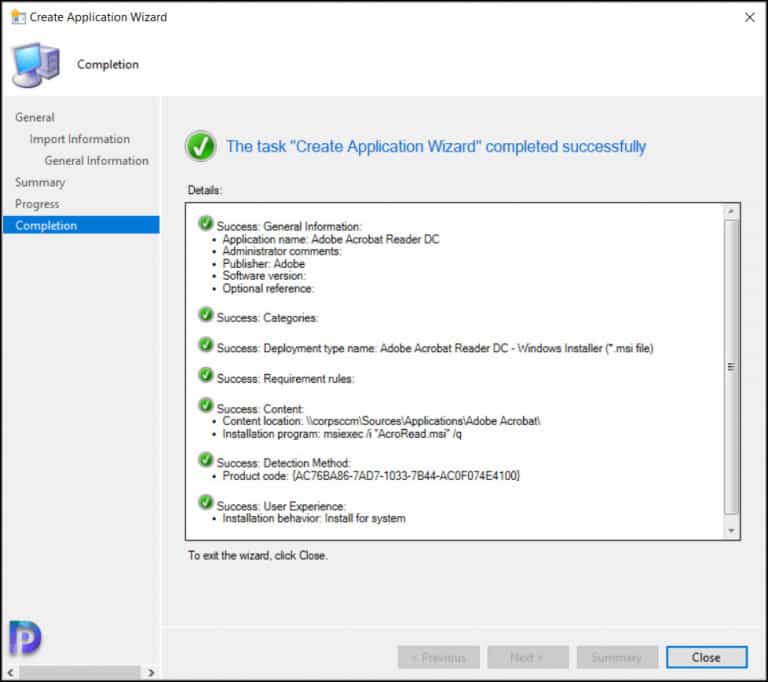Click the 'Product code' GUID line
768x682 pixels.
click(371, 476)
